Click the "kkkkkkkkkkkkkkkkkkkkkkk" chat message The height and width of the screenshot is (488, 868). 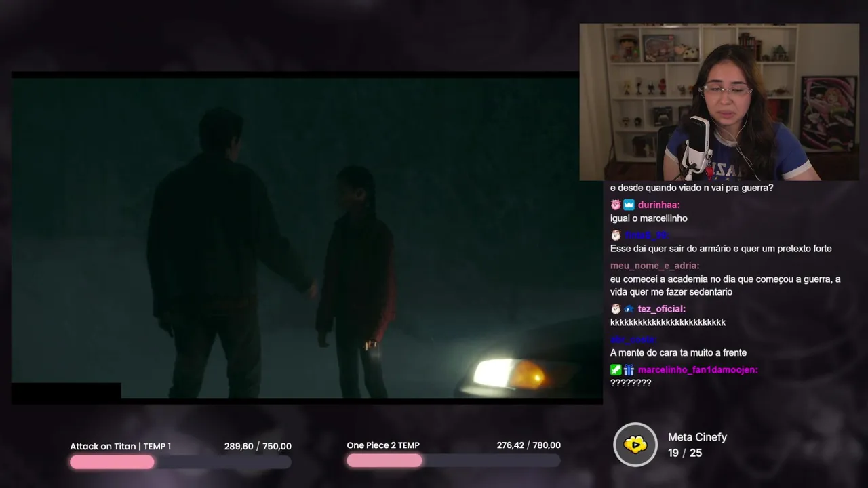click(668, 322)
